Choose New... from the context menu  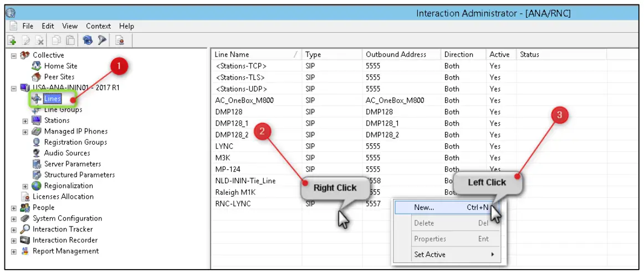pyautogui.click(x=424, y=207)
